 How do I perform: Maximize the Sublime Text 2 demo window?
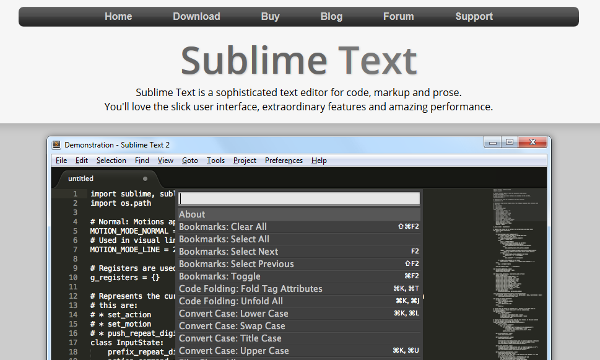point(510,142)
